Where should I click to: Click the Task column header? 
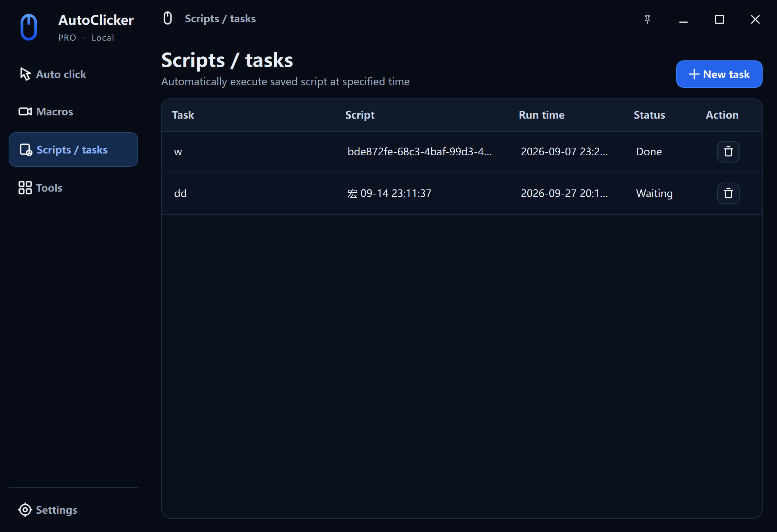[x=183, y=115]
